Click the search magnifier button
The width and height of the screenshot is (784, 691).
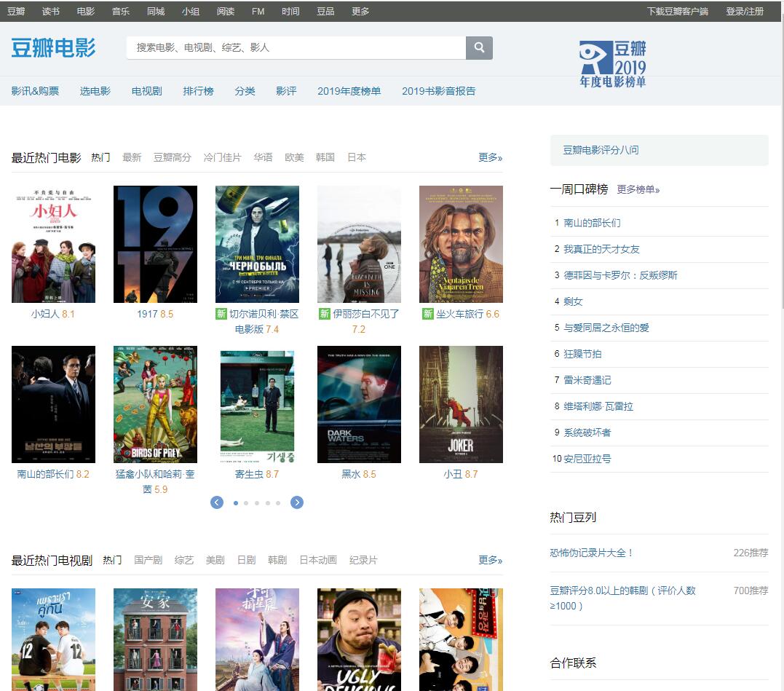coord(479,47)
